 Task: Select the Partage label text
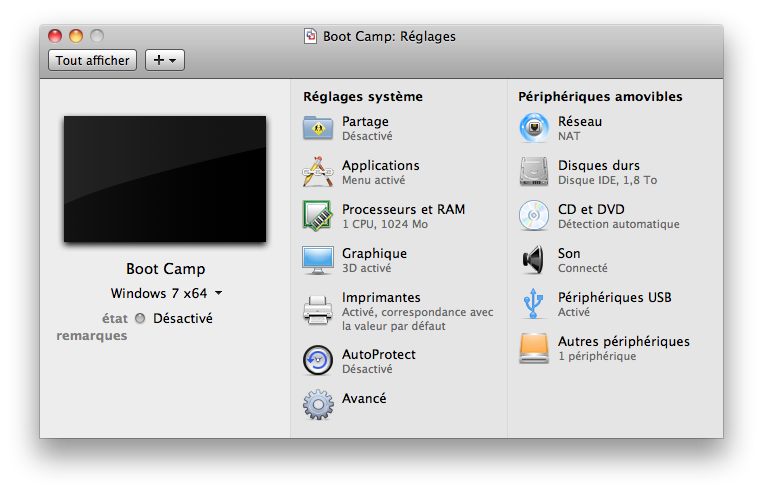365,121
